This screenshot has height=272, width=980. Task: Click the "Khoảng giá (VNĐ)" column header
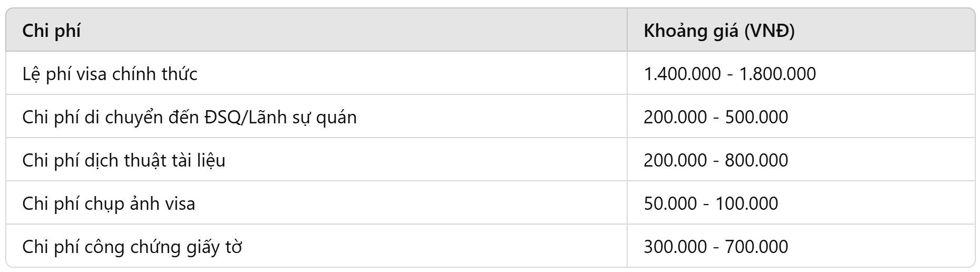719,31
